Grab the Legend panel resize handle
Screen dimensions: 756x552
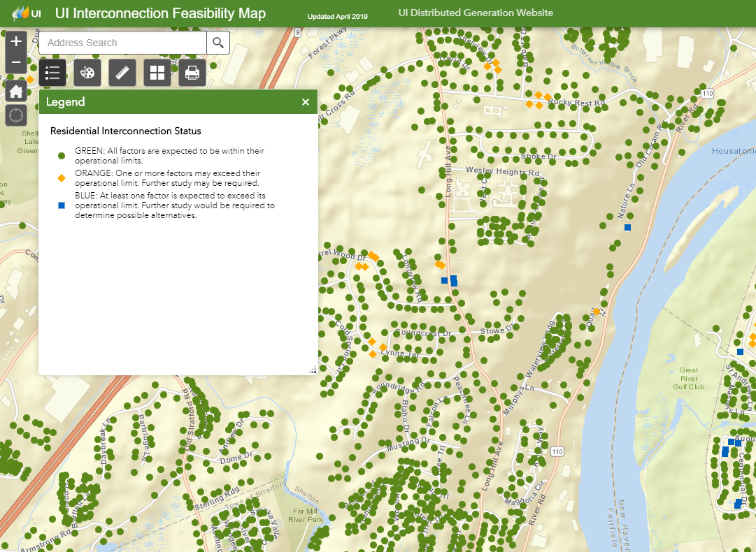pyautogui.click(x=313, y=370)
